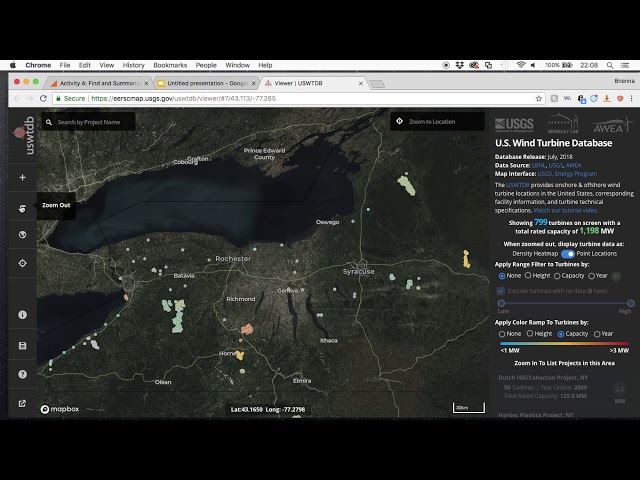This screenshot has width=640, height=480.
Task: Open the USGS data source link
Action: [x=556, y=165]
